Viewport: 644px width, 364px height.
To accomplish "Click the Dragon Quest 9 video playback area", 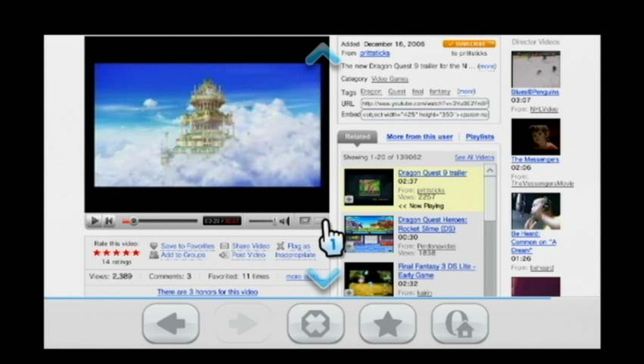I will (x=208, y=125).
